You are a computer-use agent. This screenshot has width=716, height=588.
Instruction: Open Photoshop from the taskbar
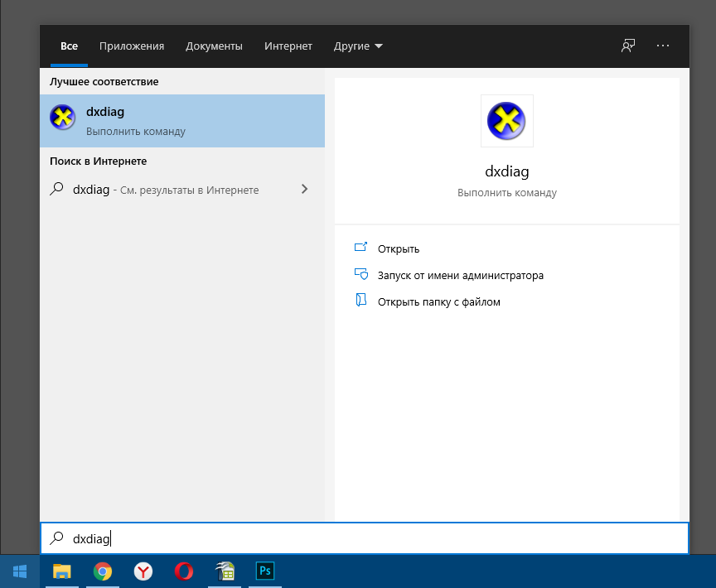coord(265,571)
